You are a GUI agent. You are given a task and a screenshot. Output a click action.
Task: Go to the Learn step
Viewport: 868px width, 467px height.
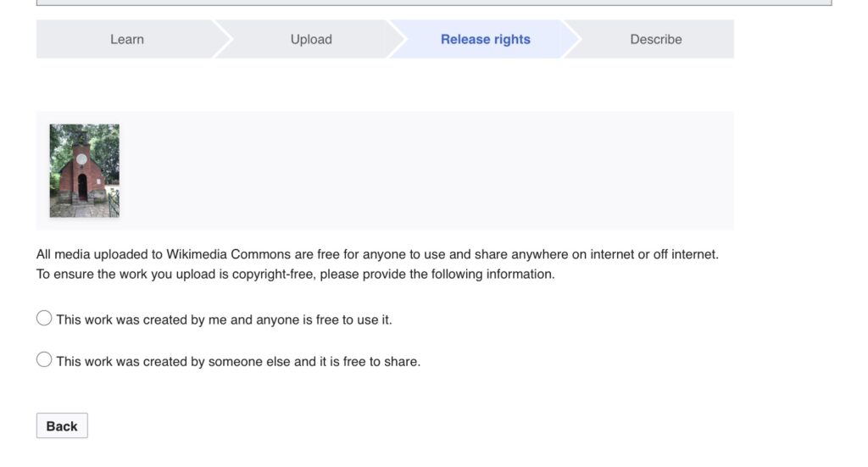coord(127,39)
